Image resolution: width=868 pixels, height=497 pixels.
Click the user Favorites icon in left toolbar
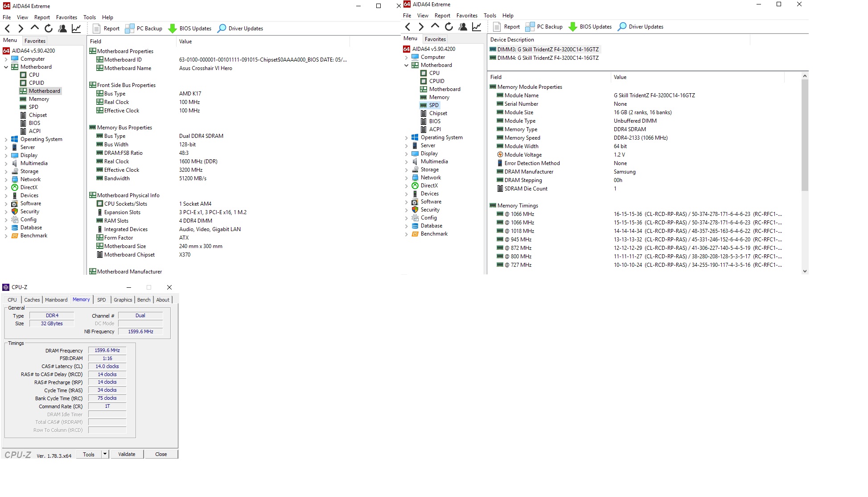(x=62, y=29)
